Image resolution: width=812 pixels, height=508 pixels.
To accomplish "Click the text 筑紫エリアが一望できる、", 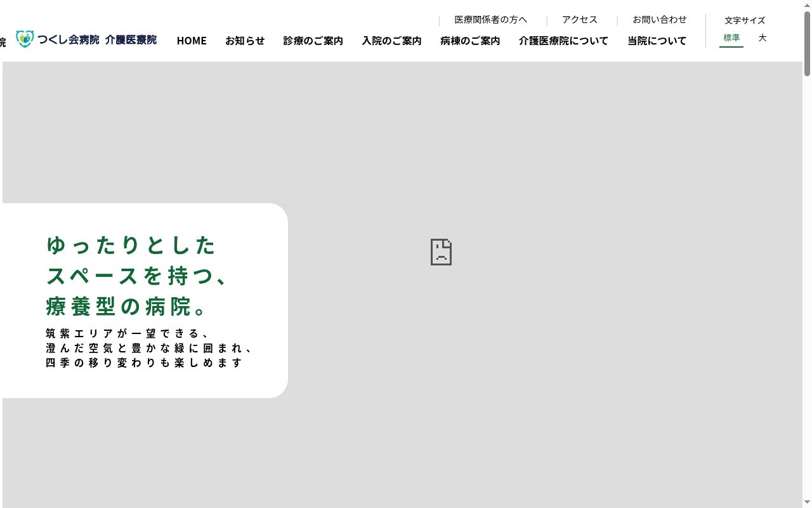I will coord(128,333).
